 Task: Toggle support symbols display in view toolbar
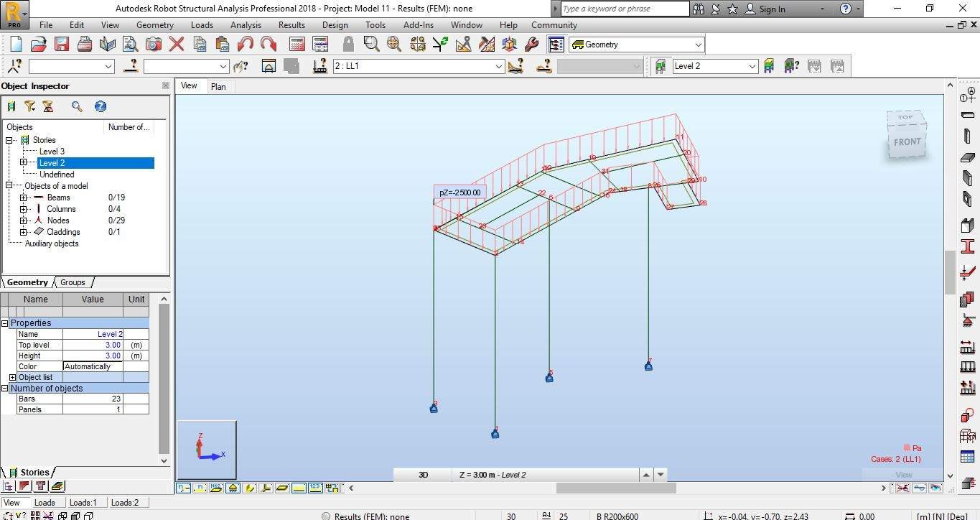pyautogui.click(x=233, y=488)
